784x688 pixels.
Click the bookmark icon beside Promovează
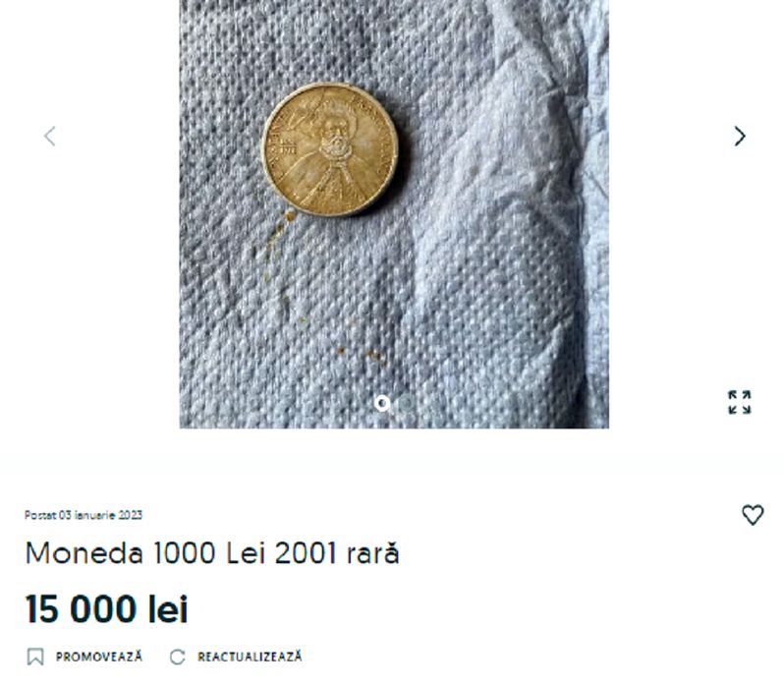tap(35, 657)
